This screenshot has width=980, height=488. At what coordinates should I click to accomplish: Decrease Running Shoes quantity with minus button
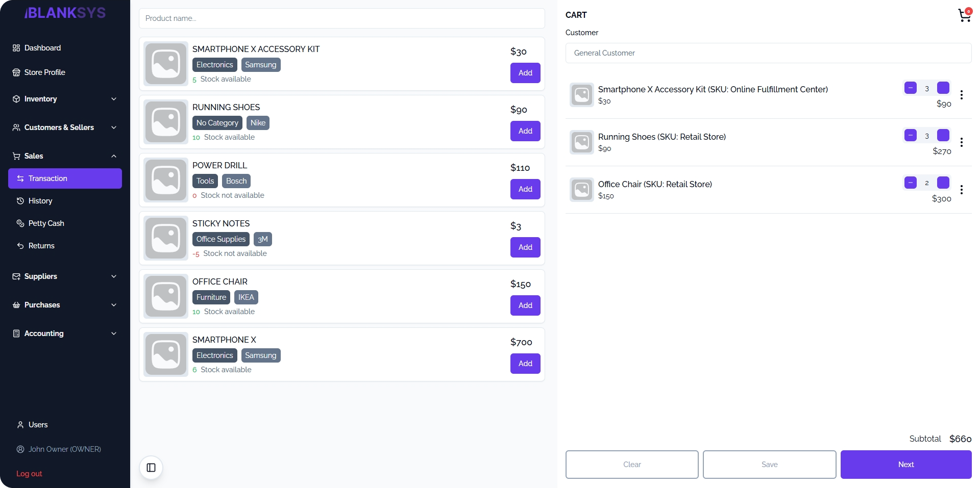(x=911, y=135)
